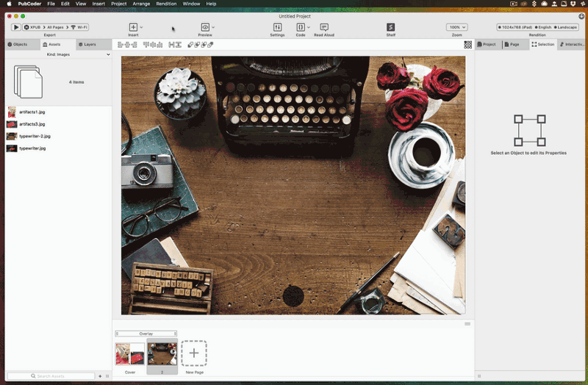Click the distribute vertically icon
Viewport: 588px width, 385px height.
tap(179, 45)
